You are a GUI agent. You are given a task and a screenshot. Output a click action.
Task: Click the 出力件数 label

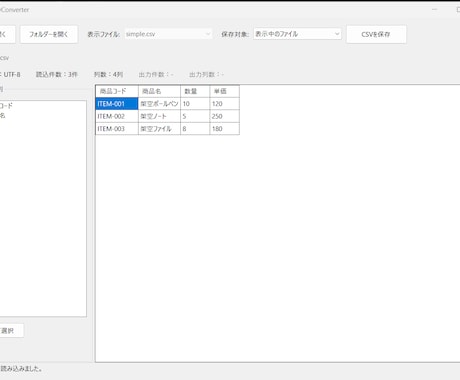coord(156,74)
